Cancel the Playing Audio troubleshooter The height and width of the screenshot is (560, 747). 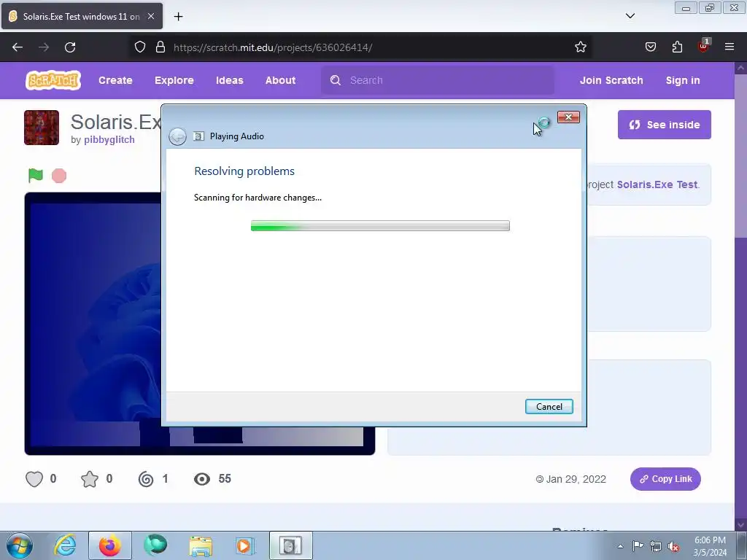click(x=549, y=407)
